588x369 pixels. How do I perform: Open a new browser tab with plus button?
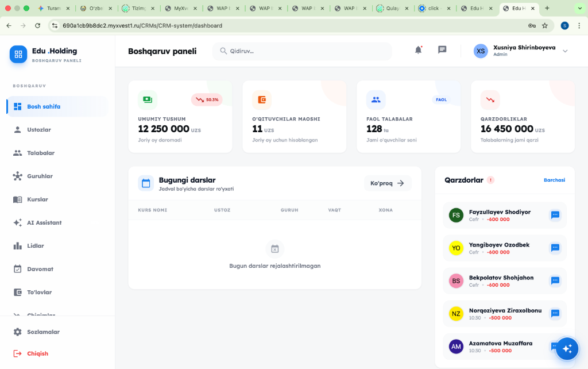[x=547, y=8]
